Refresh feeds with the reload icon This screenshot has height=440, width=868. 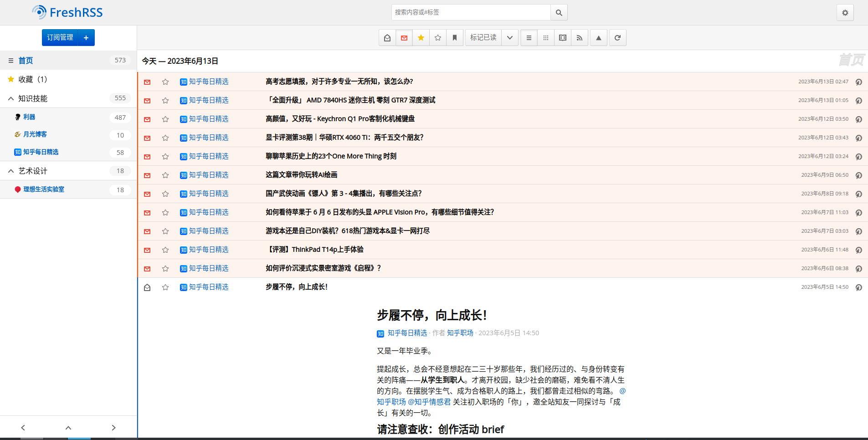pyautogui.click(x=617, y=38)
